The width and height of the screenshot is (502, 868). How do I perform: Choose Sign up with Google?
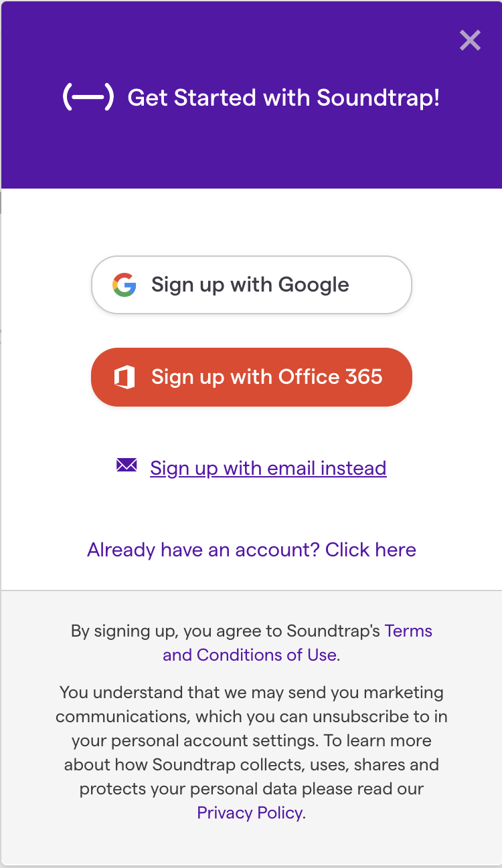[x=251, y=285]
